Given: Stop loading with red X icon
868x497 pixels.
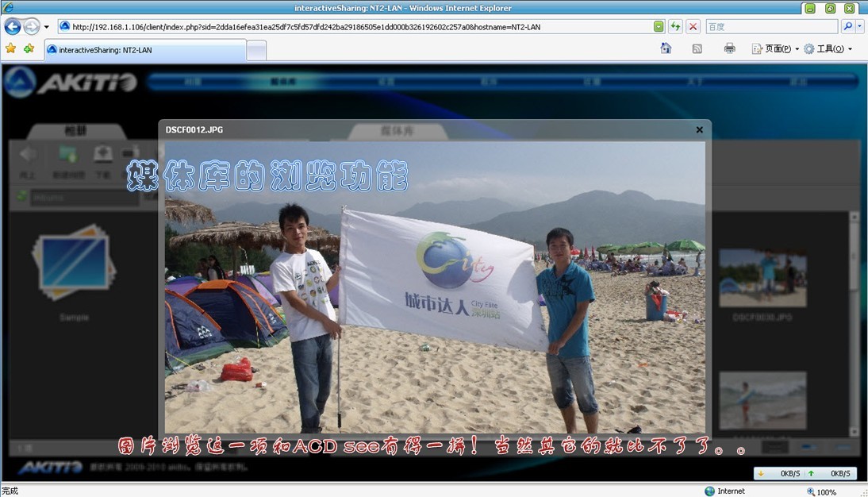Looking at the screenshot, I should 693,26.
